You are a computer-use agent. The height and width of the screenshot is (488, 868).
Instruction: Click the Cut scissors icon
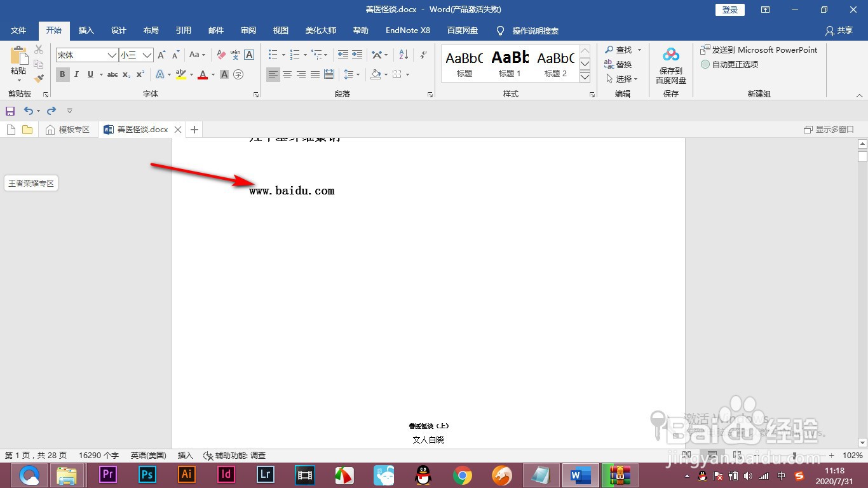coord(39,50)
